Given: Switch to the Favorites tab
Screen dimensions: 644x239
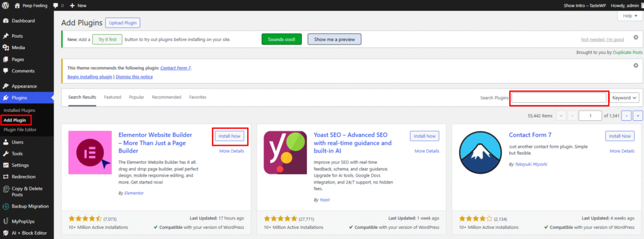Looking at the screenshot, I should [x=197, y=97].
